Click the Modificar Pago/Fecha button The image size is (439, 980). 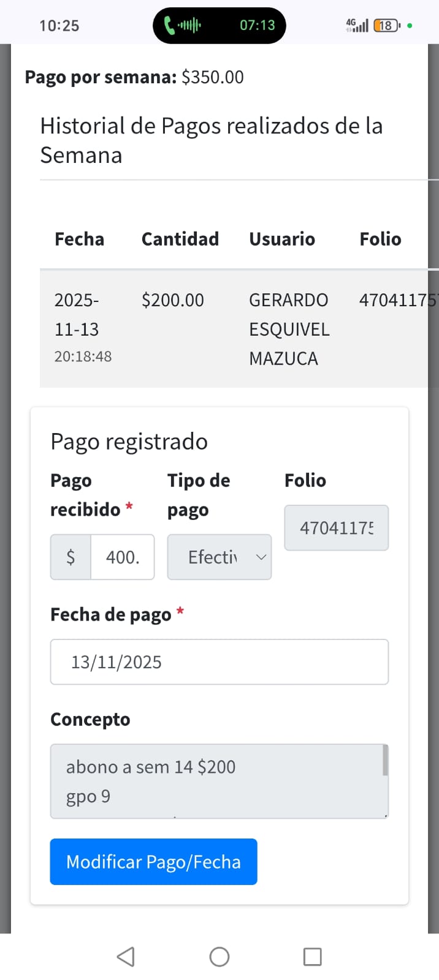[x=153, y=862]
